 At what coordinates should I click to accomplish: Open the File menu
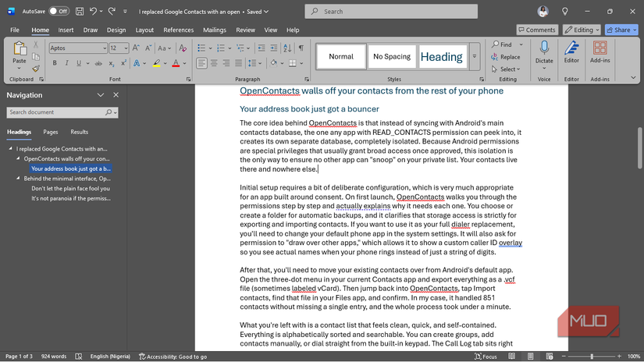(15, 30)
